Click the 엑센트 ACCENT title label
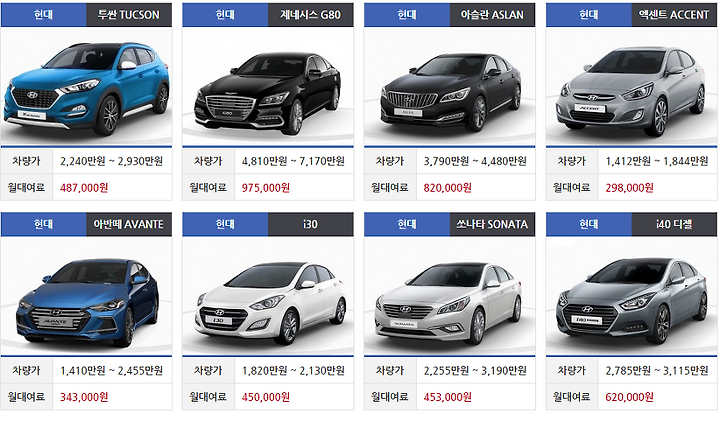This screenshot has height=421, width=720. point(674,15)
